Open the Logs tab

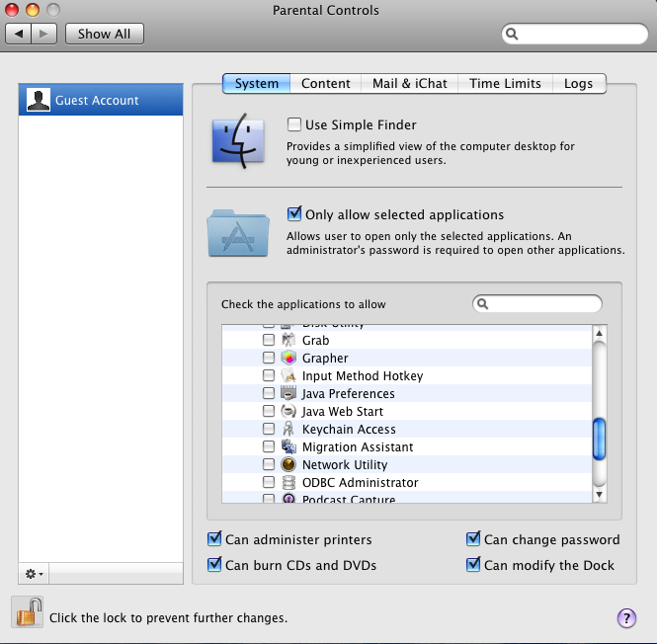click(579, 83)
